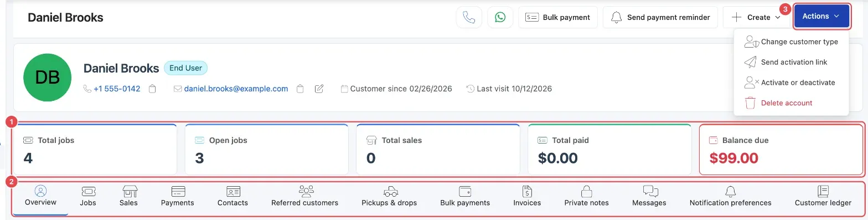The height and width of the screenshot is (220, 868).
Task: Toggle the Actions dropdown menu
Action: pyautogui.click(x=821, y=17)
